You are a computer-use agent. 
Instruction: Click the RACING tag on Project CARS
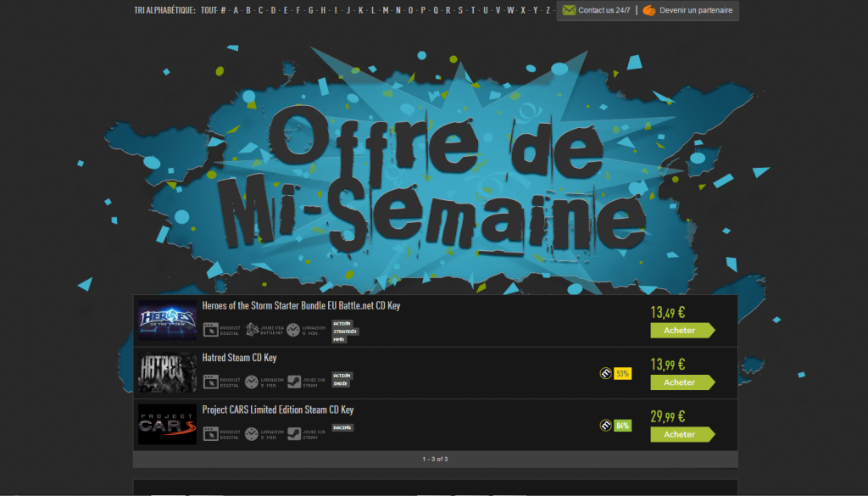(342, 427)
